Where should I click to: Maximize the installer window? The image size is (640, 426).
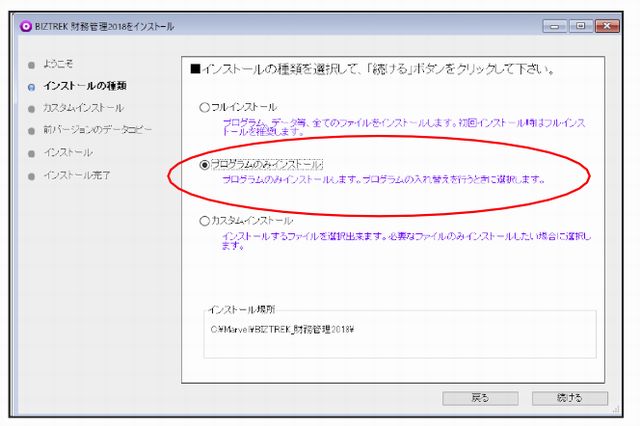[x=580, y=26]
